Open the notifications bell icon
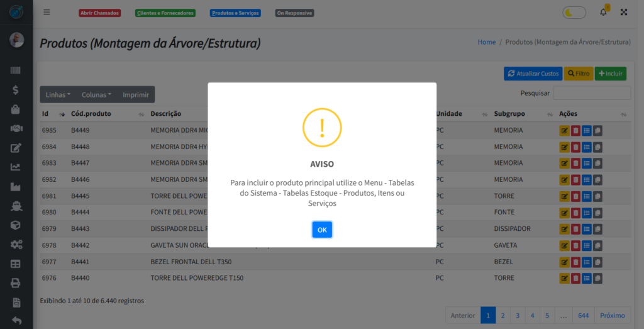644x329 pixels. pyautogui.click(x=603, y=13)
